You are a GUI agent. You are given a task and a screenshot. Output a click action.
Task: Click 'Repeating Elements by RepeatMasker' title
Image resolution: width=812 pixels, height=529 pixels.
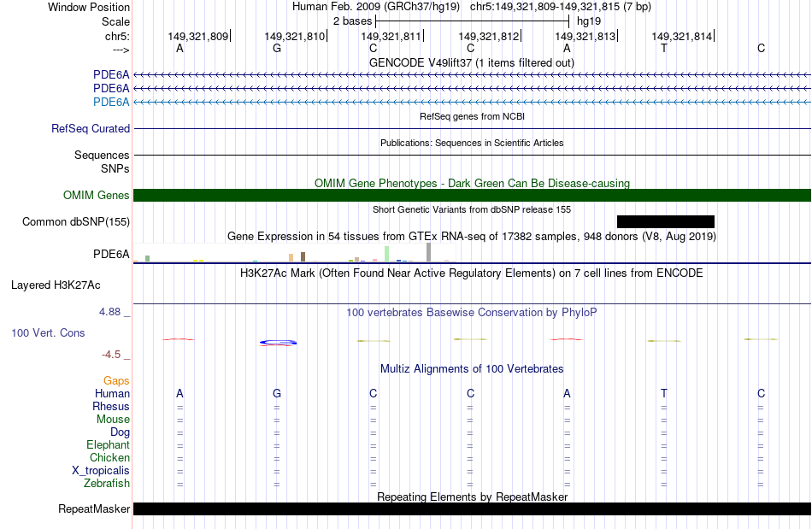472,497
